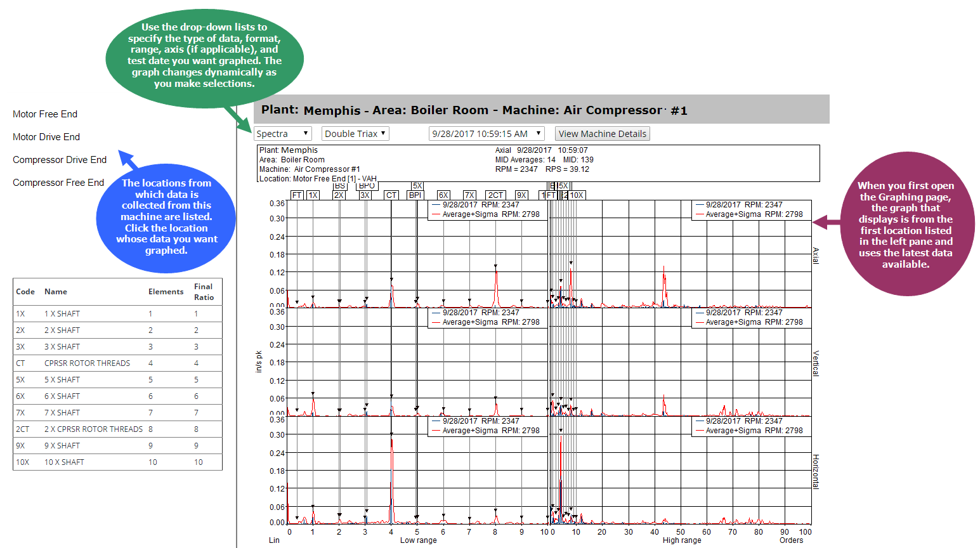Select the Compressor Free End location
This screenshot has width=980, height=548.
58,183
